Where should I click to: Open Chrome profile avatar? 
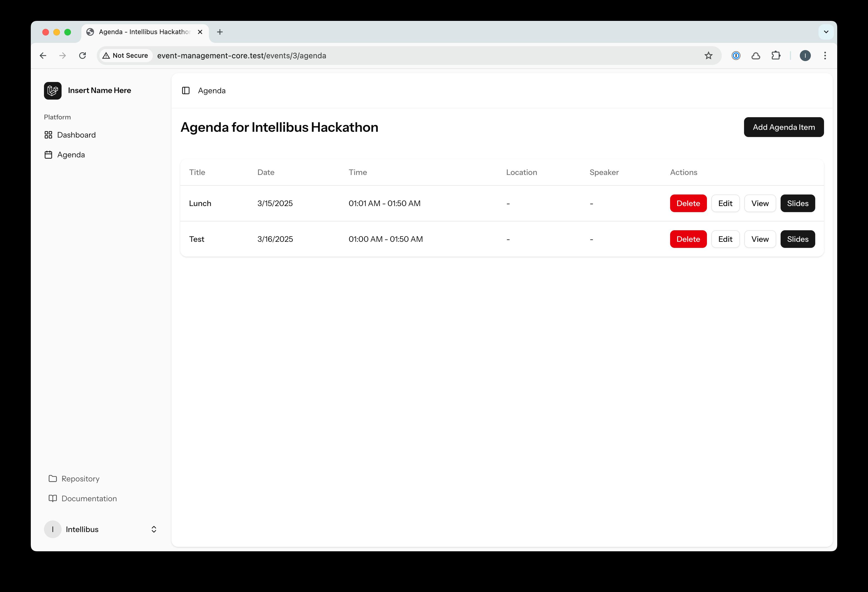pyautogui.click(x=805, y=56)
